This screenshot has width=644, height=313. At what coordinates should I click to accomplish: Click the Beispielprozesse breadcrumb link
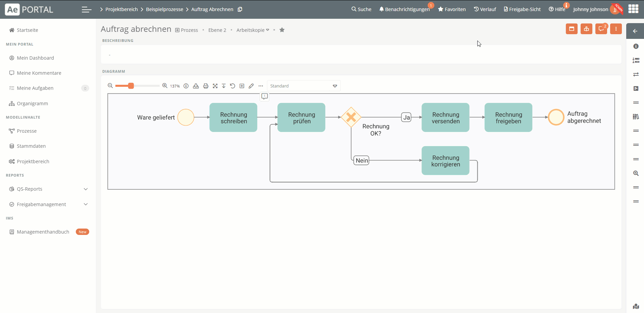[164, 9]
